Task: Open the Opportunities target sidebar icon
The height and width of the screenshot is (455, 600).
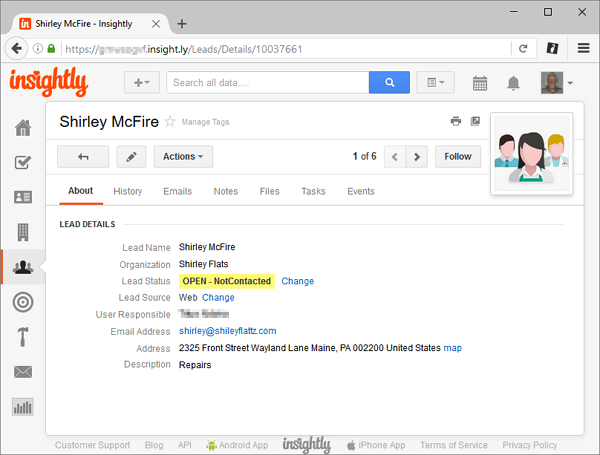Action: pyautogui.click(x=22, y=302)
